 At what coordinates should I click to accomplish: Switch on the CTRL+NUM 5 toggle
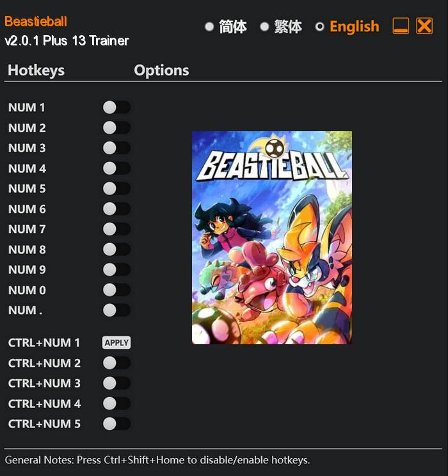[x=116, y=424]
